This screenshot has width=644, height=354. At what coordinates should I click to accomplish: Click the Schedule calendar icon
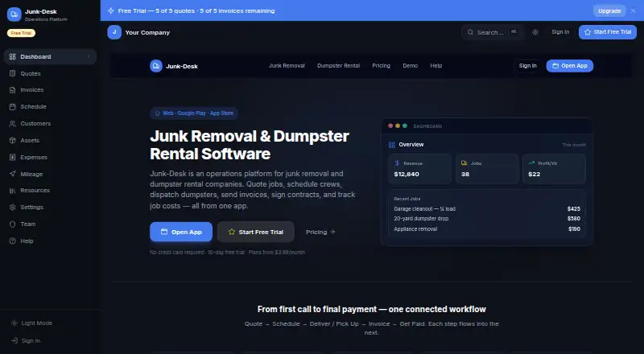point(13,107)
